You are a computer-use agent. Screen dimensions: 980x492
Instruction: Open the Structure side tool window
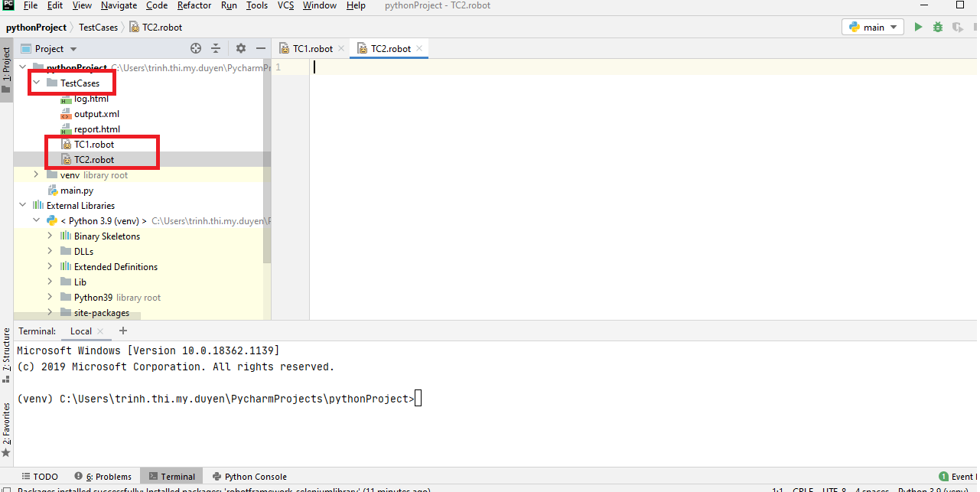coord(6,354)
